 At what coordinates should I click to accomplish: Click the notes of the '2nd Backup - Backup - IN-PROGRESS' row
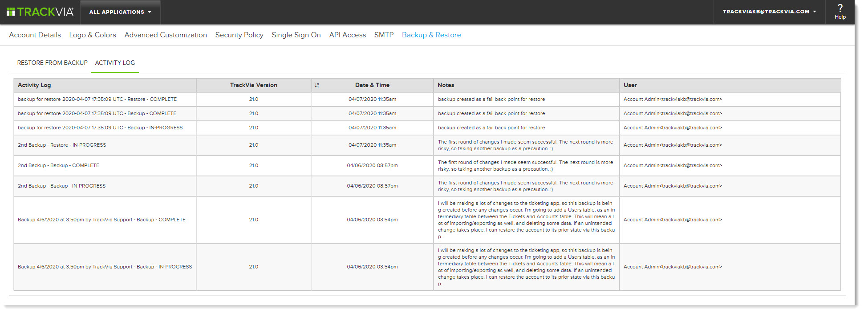coord(526,186)
